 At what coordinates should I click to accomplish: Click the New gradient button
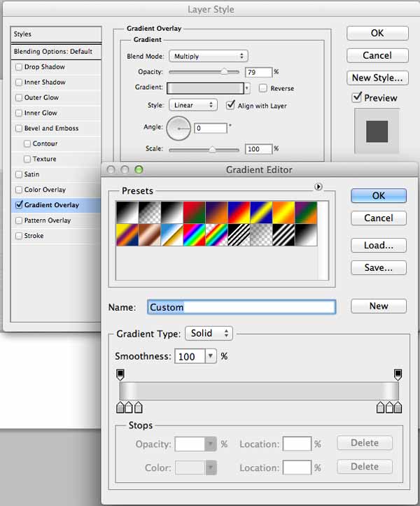coord(379,306)
